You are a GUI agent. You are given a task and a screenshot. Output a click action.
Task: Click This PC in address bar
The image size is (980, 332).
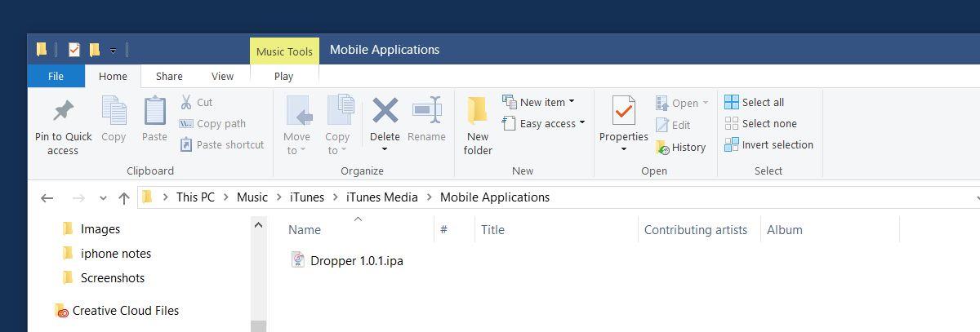point(196,197)
